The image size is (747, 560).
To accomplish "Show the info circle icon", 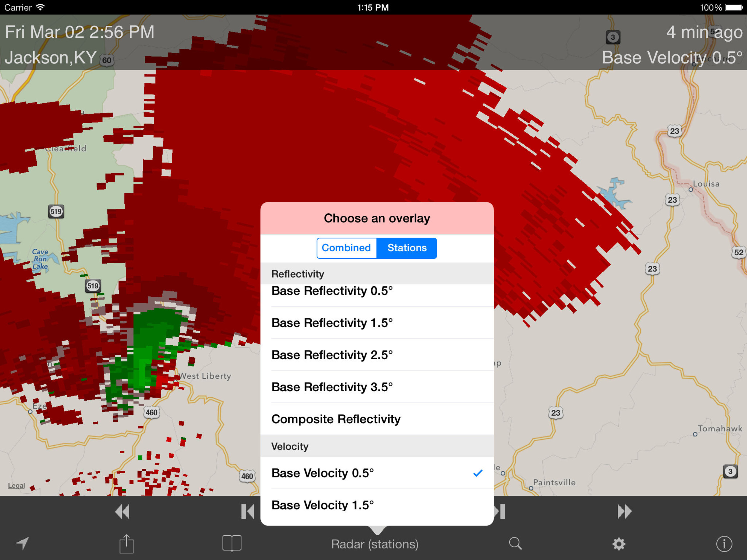I will (724, 544).
